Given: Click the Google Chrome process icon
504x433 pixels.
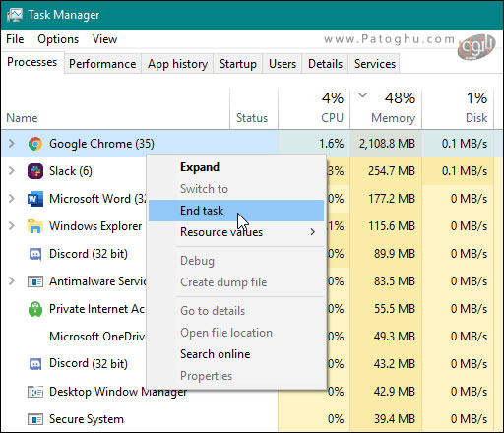Looking at the screenshot, I should point(35,144).
